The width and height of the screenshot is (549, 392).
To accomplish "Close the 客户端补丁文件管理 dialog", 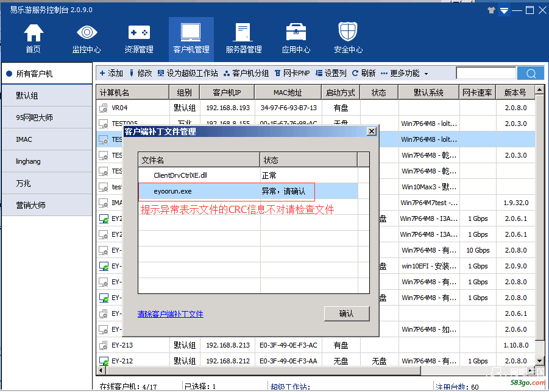I will point(371,131).
